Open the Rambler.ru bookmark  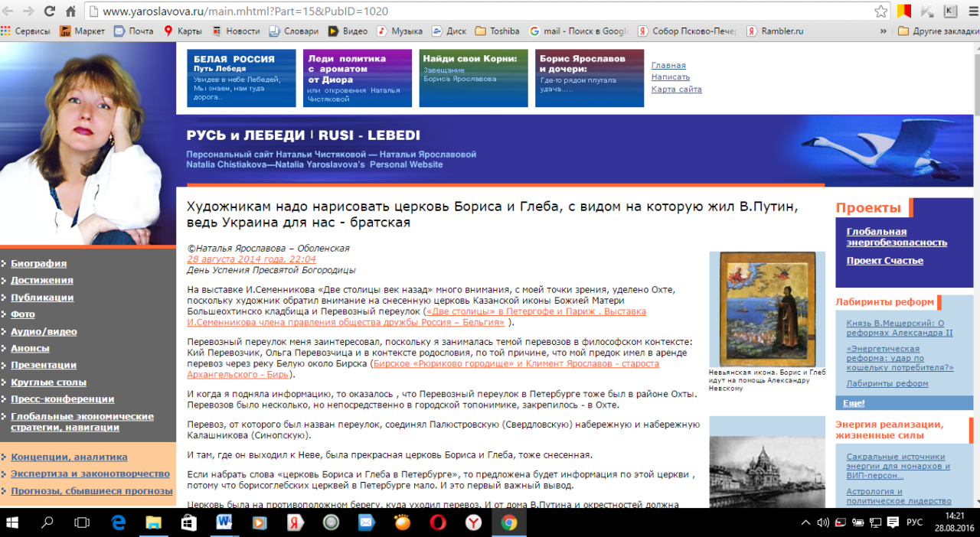[776, 31]
